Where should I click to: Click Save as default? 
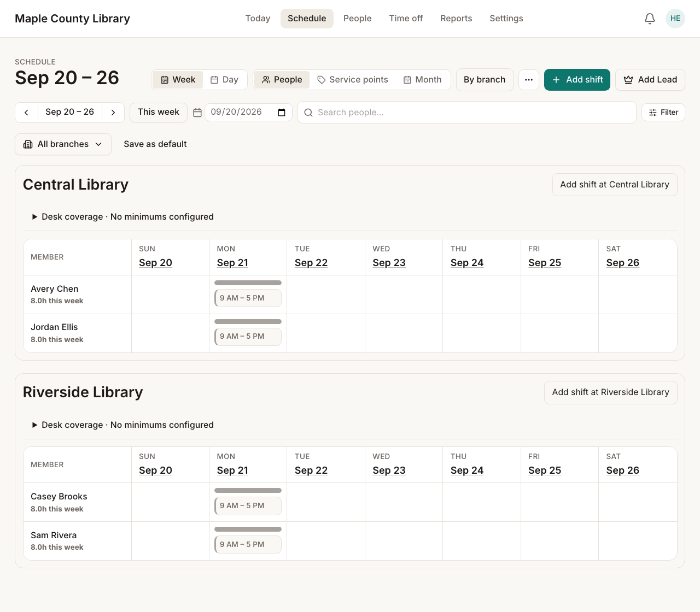(x=155, y=144)
